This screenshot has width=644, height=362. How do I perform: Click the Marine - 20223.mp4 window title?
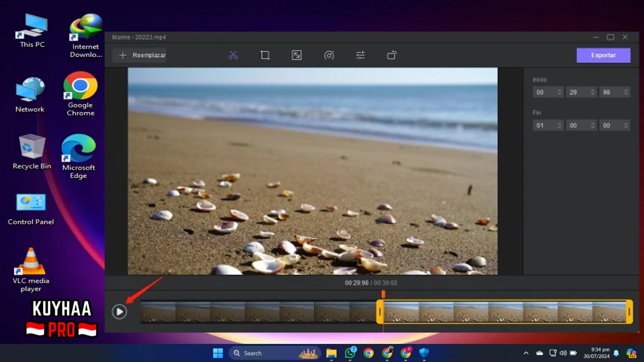(x=139, y=37)
